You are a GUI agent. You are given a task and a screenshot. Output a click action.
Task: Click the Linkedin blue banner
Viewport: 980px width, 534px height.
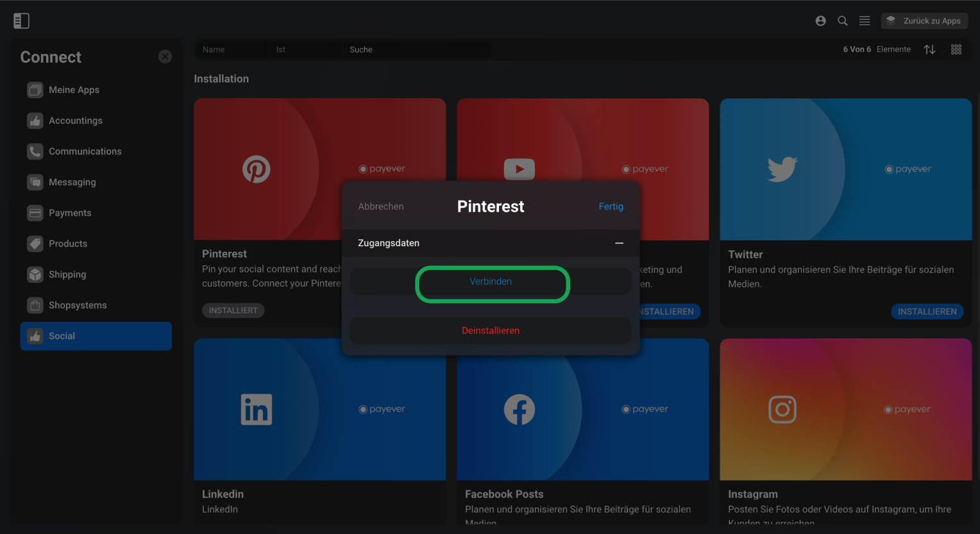320,410
